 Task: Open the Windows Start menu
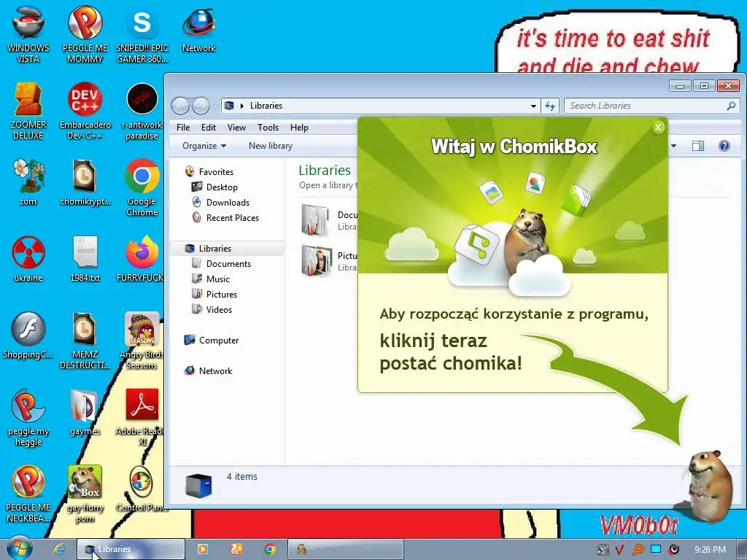(19, 548)
